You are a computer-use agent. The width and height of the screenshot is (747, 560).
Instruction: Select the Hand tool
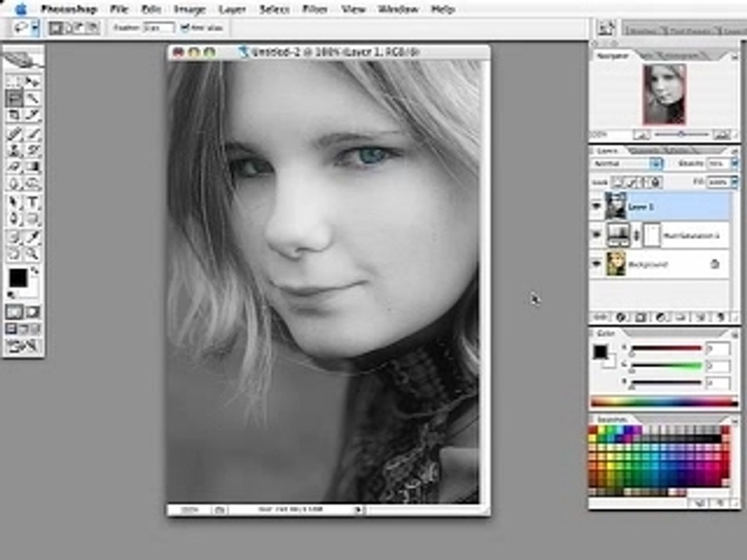pyautogui.click(x=14, y=254)
